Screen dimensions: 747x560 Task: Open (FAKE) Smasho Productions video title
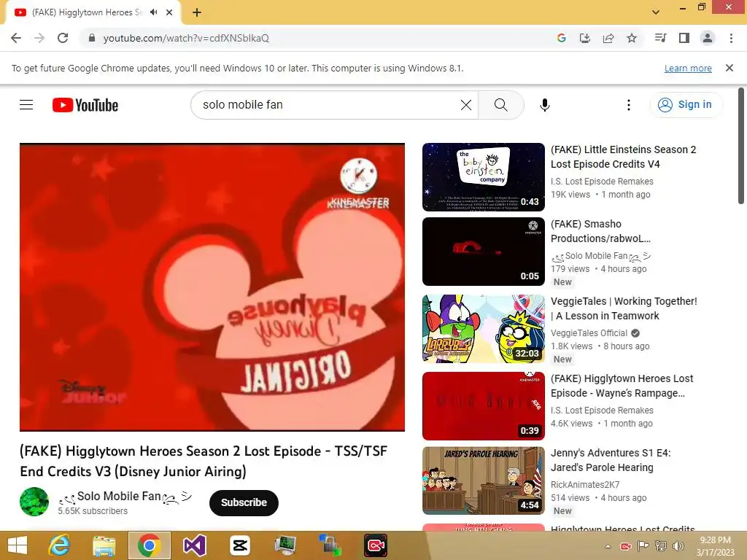click(x=600, y=231)
